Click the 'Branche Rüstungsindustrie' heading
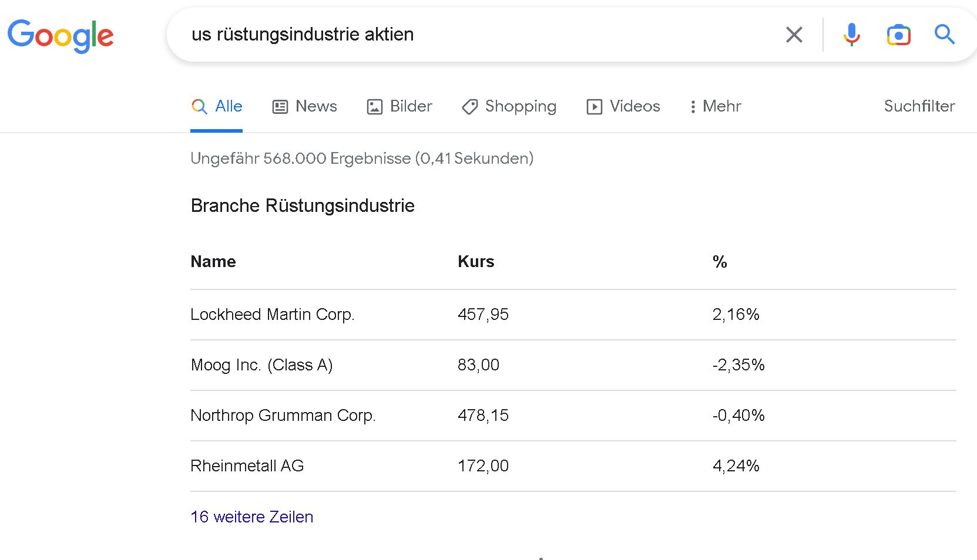This screenshot has height=560, width=977. pos(303,206)
